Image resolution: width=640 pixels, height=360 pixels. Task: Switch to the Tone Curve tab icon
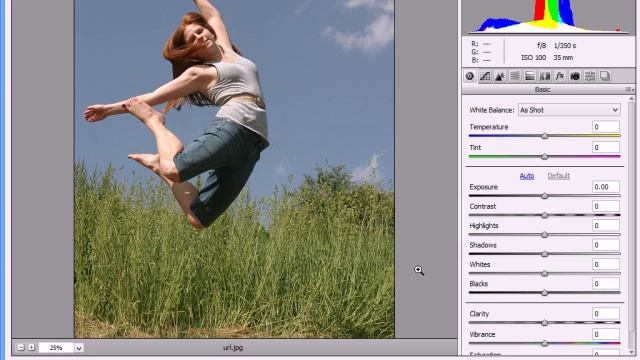485,76
